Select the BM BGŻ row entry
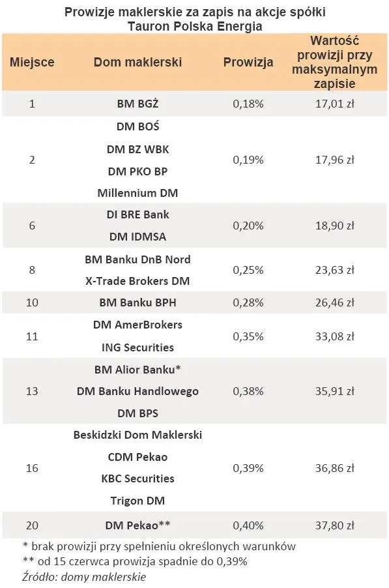The image size is (389, 588). [x=194, y=104]
